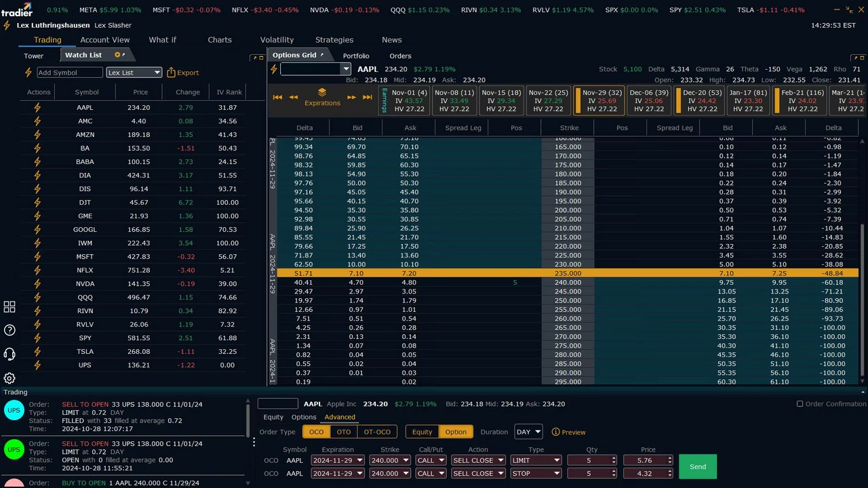The width and height of the screenshot is (868, 488).
Task: Click price stepper on the STOP order row
Action: tap(669, 474)
